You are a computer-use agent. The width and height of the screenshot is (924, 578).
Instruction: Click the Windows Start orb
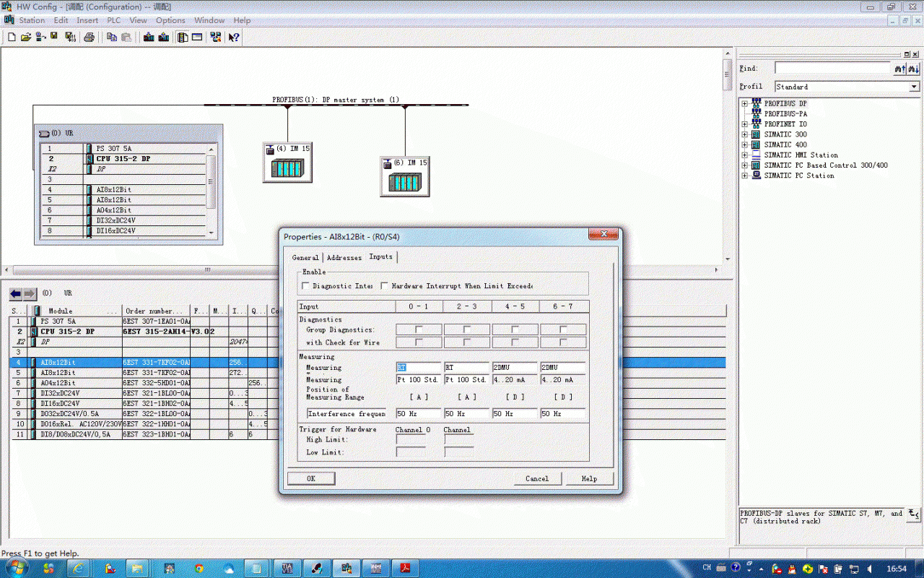[15, 568]
